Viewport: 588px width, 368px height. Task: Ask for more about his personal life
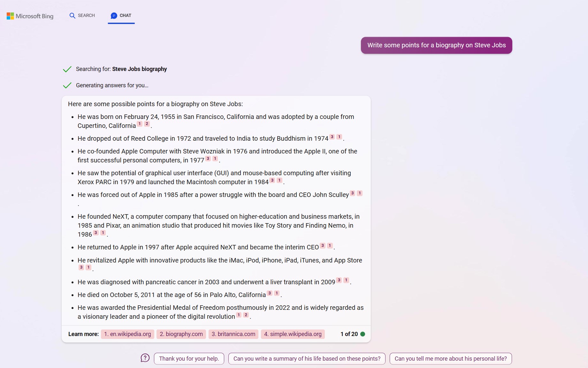tap(451, 359)
